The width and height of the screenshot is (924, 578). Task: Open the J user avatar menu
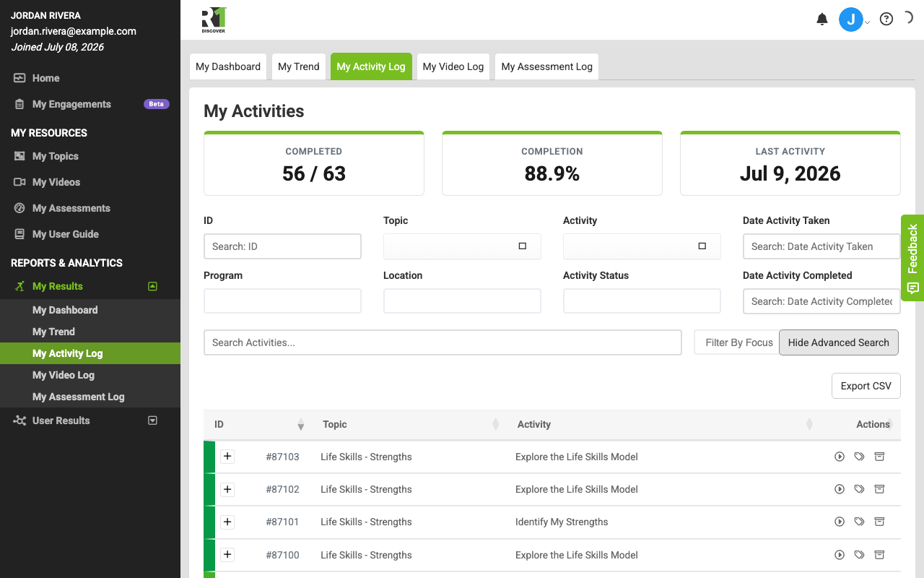click(851, 20)
